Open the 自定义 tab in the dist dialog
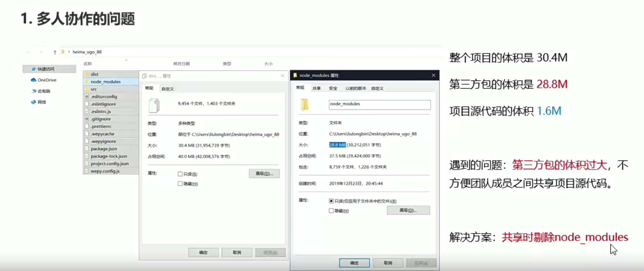 [x=168, y=89]
